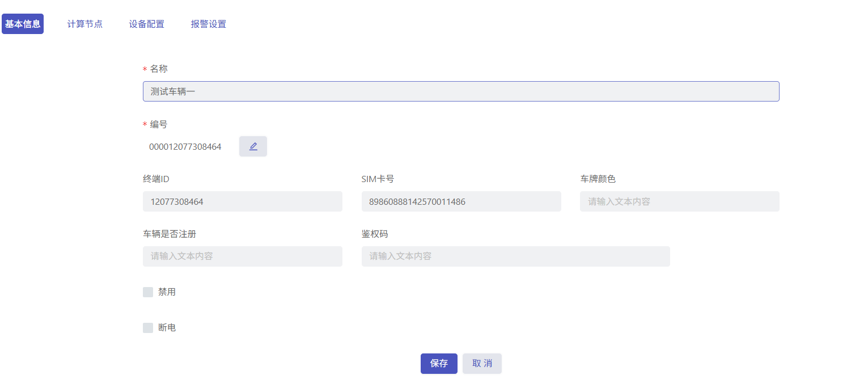Select the 报警设置 tab
The image size is (868, 392).
click(x=209, y=24)
